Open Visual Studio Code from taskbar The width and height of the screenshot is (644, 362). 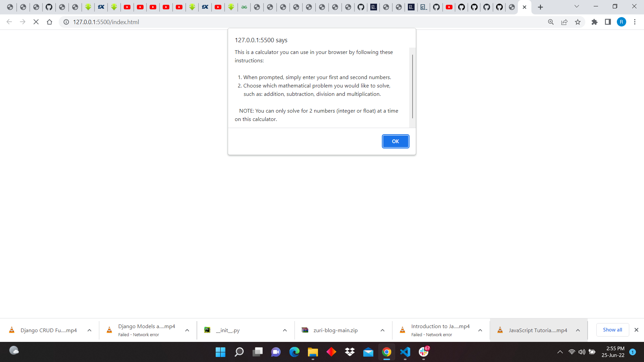(x=405, y=352)
